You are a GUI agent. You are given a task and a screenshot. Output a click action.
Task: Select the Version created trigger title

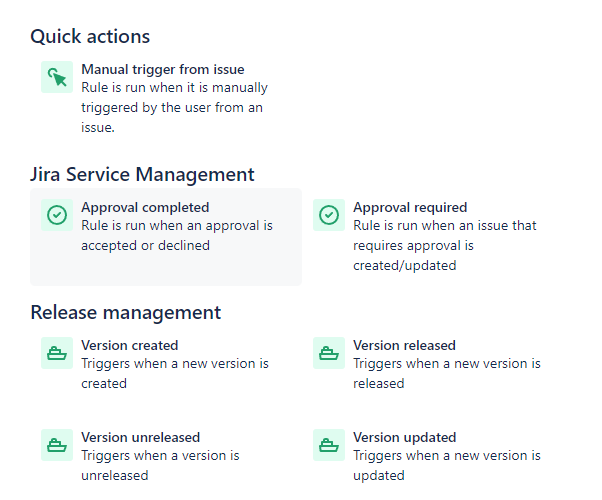[130, 345]
